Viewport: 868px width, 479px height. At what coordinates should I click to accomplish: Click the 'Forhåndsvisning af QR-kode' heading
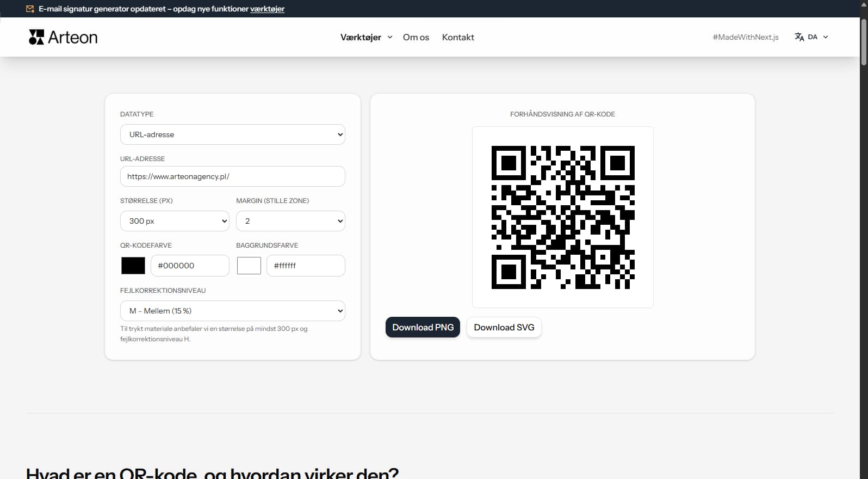pos(562,114)
